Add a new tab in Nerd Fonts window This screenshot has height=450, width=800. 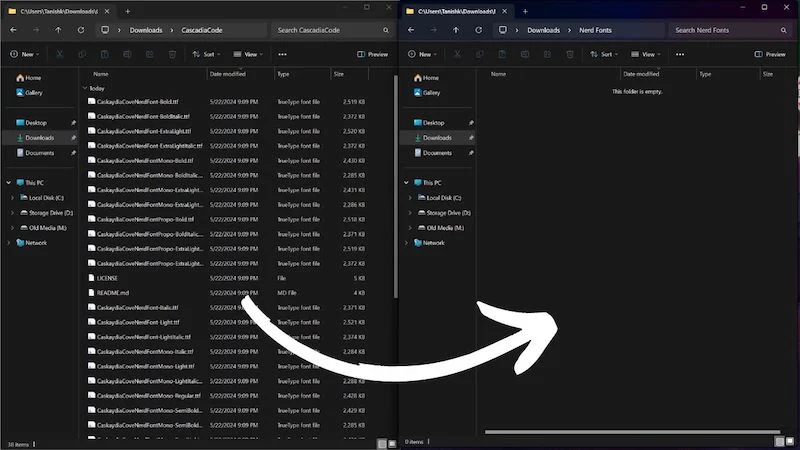pyautogui.click(x=525, y=11)
